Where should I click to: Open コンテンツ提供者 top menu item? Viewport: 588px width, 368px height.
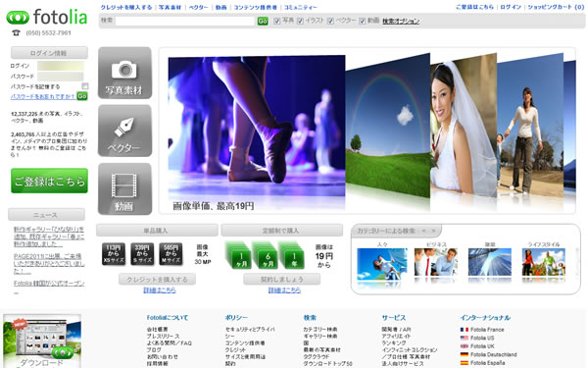(x=256, y=7)
